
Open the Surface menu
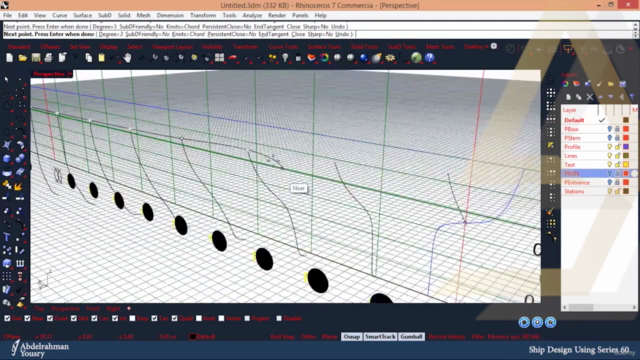(x=82, y=15)
